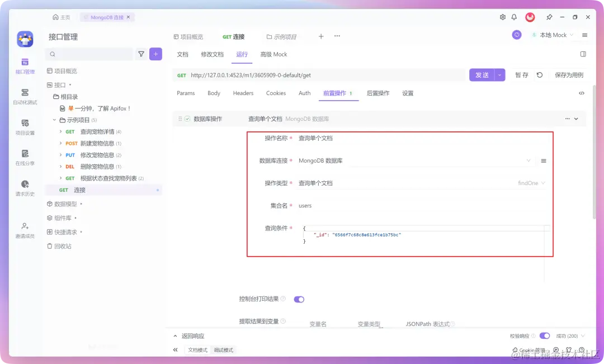Open 项目设置 from the left sidebar
604x364 pixels.
pos(23,127)
